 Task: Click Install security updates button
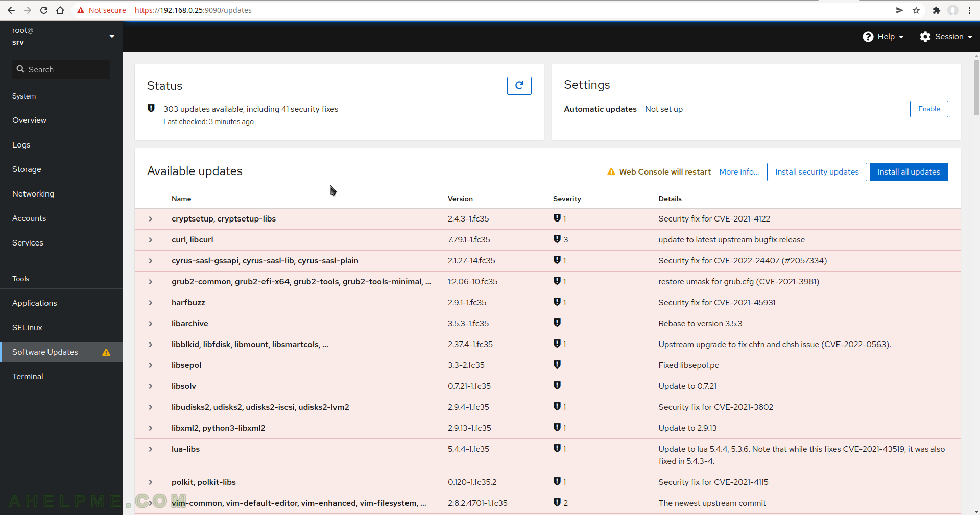coord(817,172)
